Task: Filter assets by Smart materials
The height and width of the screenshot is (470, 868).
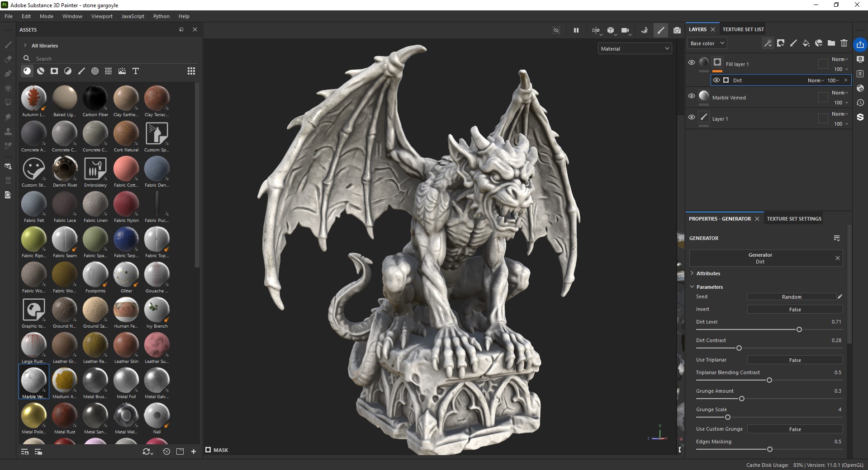Action: [41, 71]
